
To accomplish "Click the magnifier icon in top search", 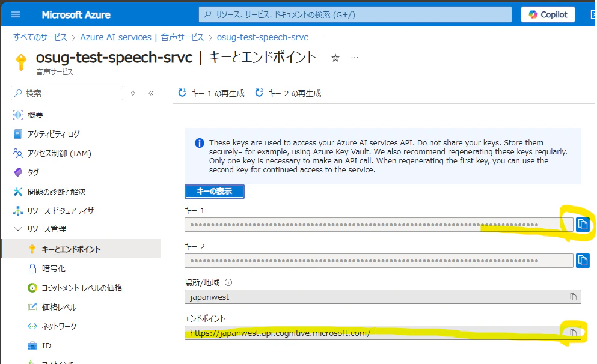I will 207,14.
